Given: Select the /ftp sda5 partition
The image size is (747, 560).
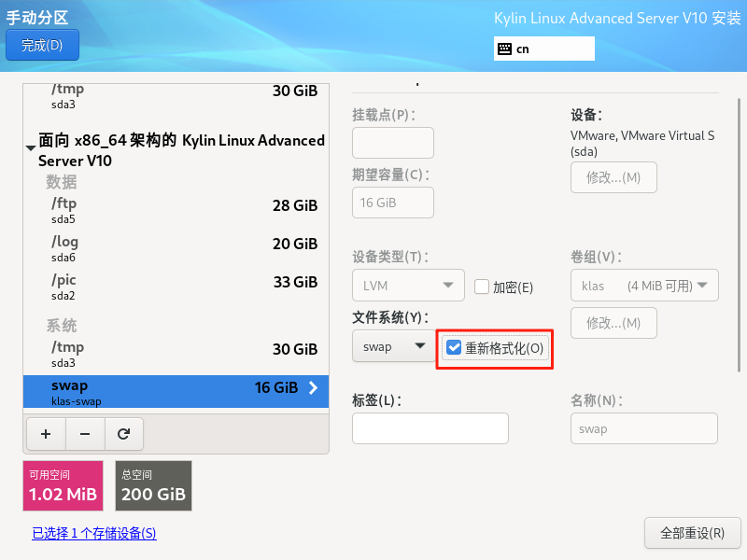Looking at the screenshot, I should [x=176, y=210].
